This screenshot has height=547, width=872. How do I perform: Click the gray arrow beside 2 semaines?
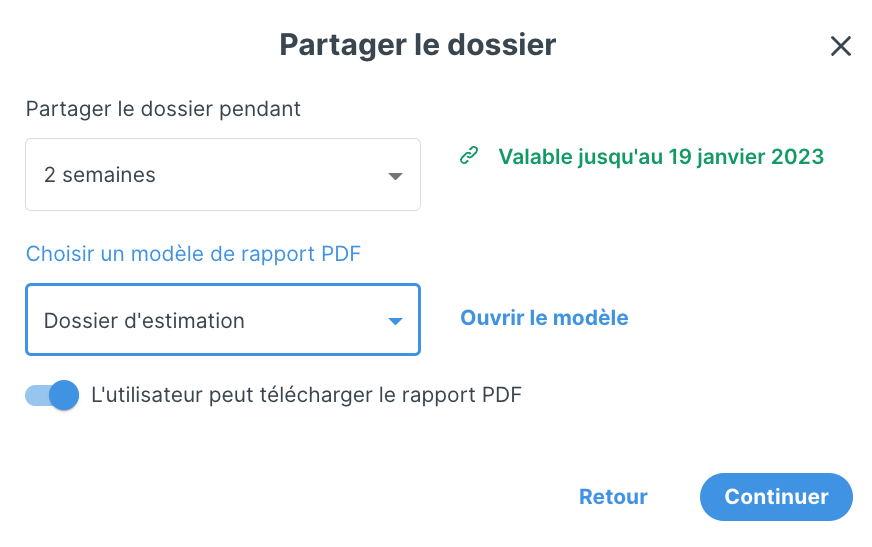coord(395,176)
